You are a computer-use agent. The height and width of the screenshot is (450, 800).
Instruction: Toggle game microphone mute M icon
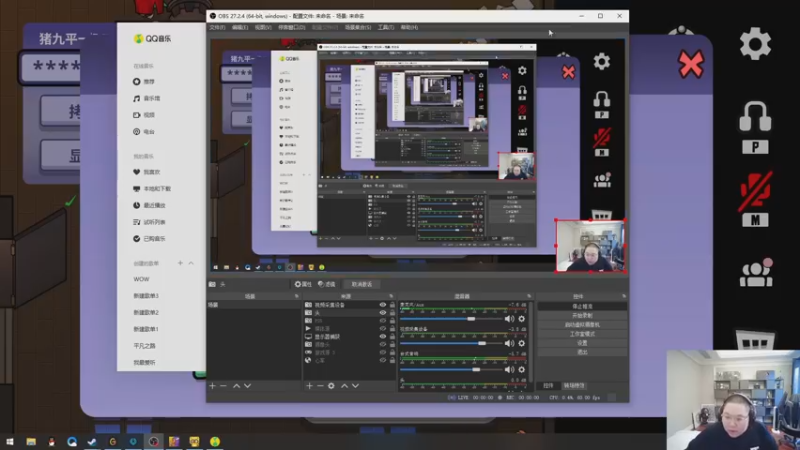pyautogui.click(x=755, y=200)
